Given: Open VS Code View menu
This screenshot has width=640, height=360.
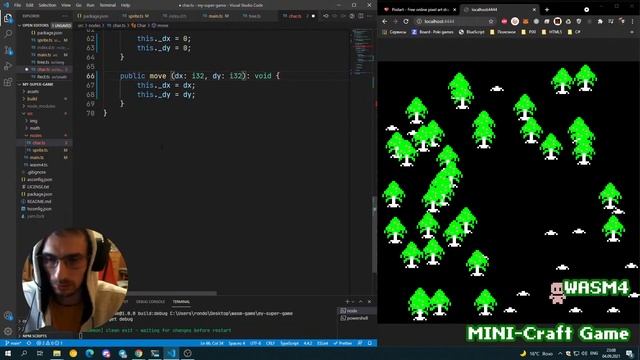Looking at the screenshot, I should click(x=66, y=5).
